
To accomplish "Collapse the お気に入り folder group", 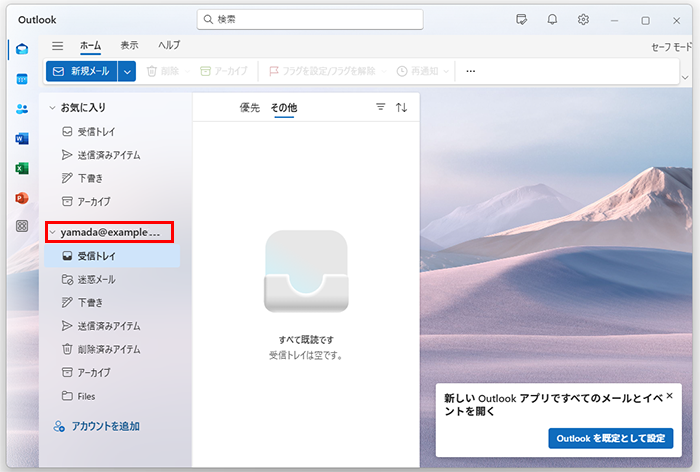I will (52, 107).
